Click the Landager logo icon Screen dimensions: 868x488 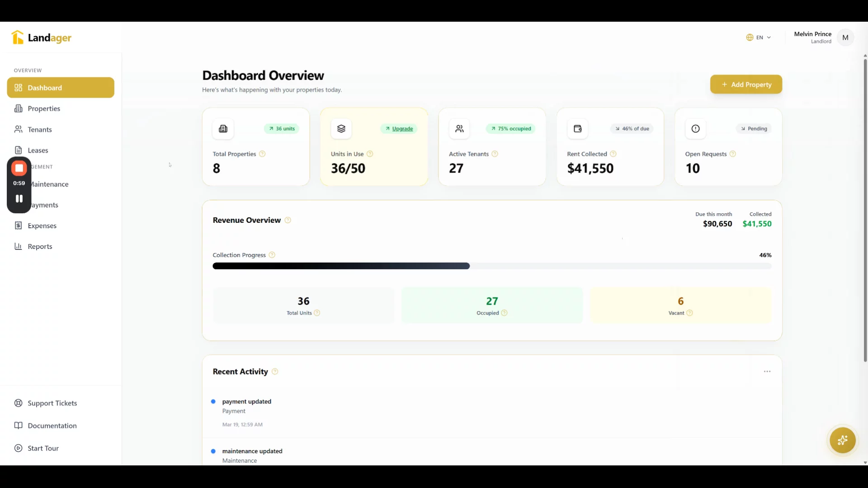pyautogui.click(x=18, y=38)
